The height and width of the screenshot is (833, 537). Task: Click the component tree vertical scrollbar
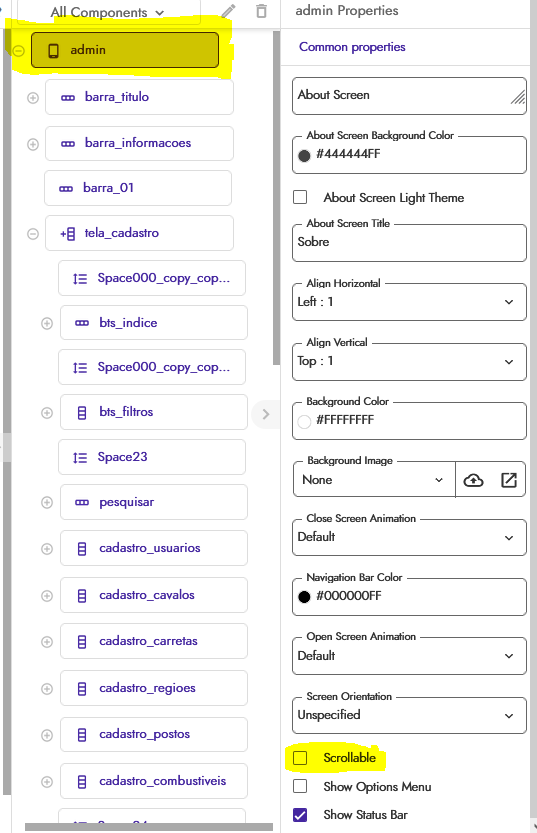tap(276, 198)
